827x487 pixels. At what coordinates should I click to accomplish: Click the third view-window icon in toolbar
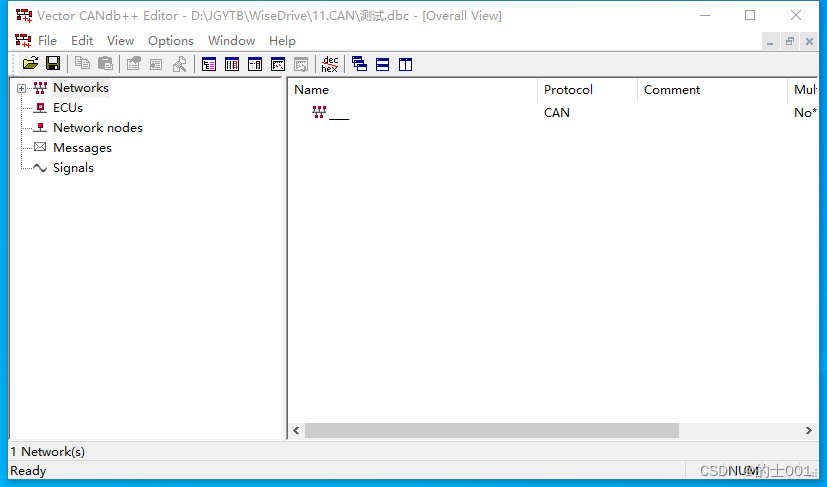[255, 64]
